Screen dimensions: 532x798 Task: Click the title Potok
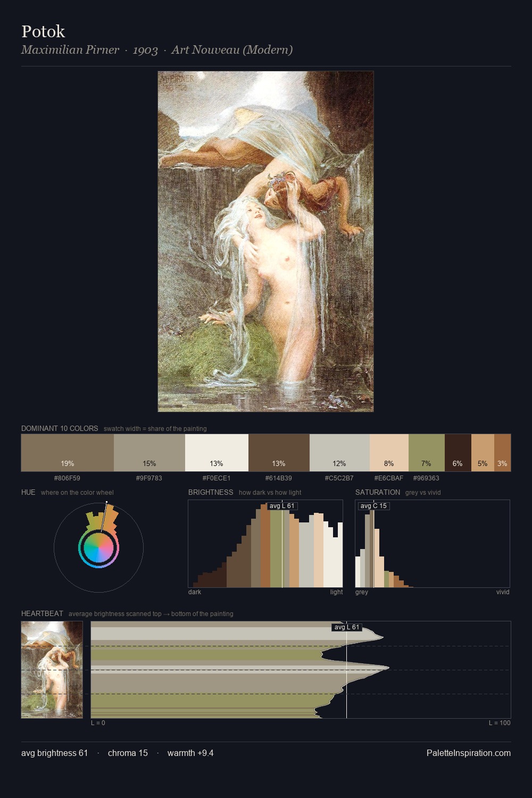click(43, 31)
